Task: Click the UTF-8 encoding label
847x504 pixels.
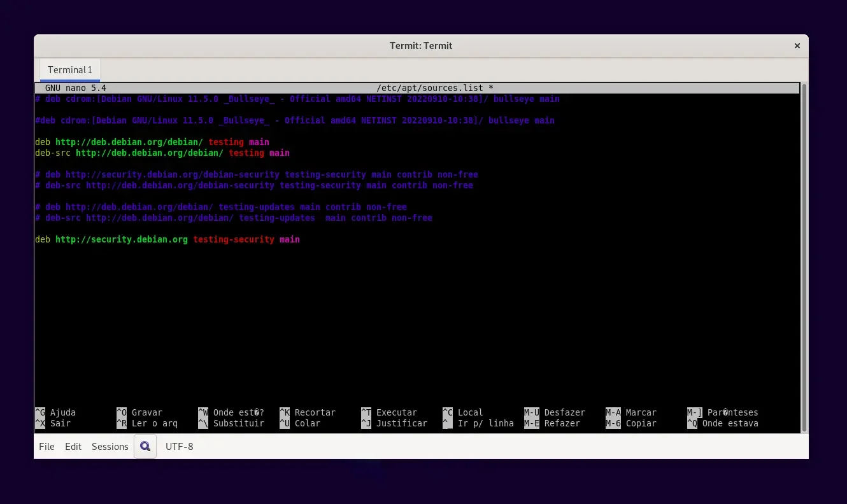Action: tap(180, 447)
